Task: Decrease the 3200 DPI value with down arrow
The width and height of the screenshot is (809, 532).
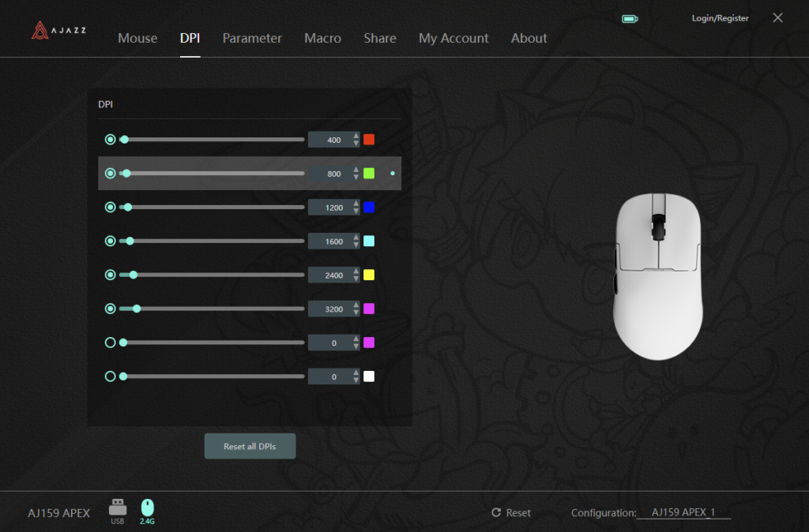Action: click(x=356, y=313)
